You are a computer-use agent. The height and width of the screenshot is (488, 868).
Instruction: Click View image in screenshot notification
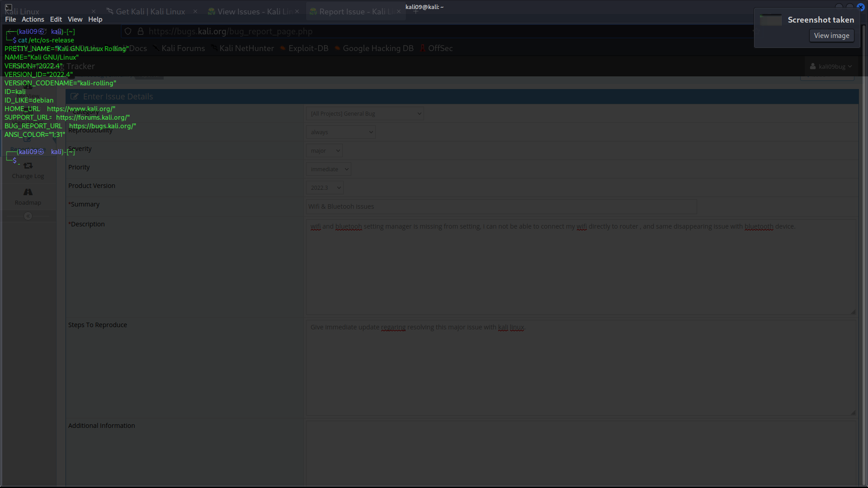[831, 36]
